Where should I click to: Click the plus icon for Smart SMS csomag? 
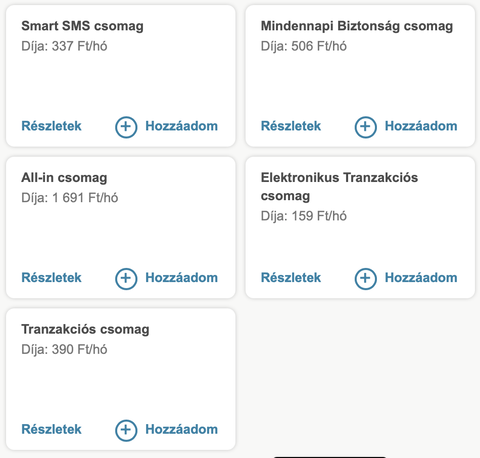coord(126,127)
